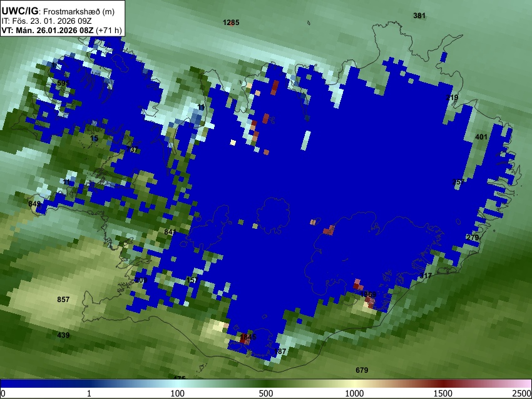Click the color scale label 100
Screen dimensions: 532x399
click(178, 393)
